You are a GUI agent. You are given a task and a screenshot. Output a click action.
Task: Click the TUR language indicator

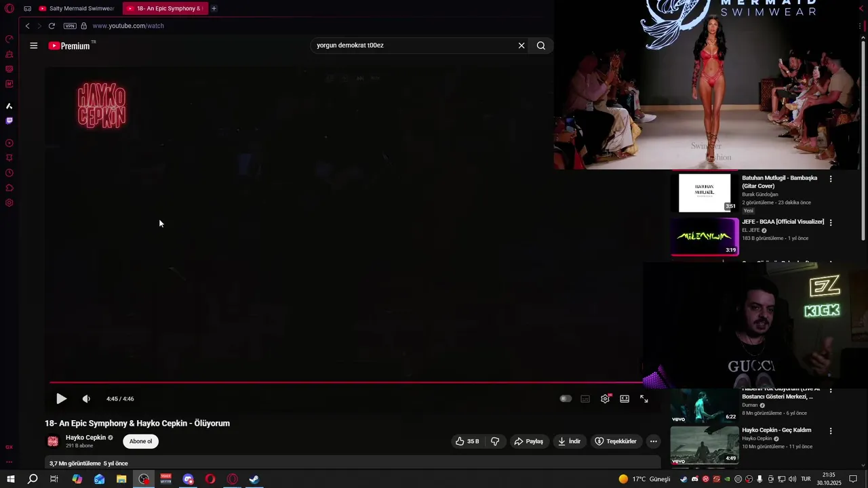click(x=806, y=479)
